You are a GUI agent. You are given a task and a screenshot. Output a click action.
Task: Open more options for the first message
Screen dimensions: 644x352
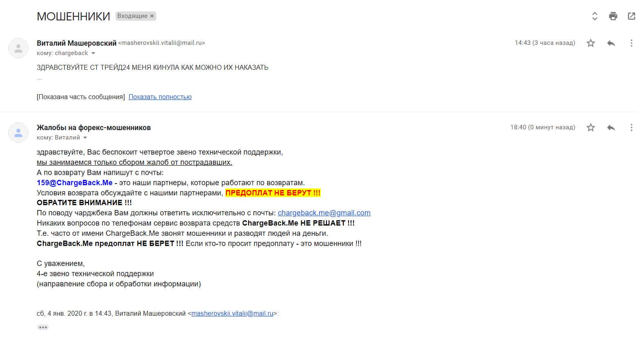pyautogui.click(x=631, y=43)
